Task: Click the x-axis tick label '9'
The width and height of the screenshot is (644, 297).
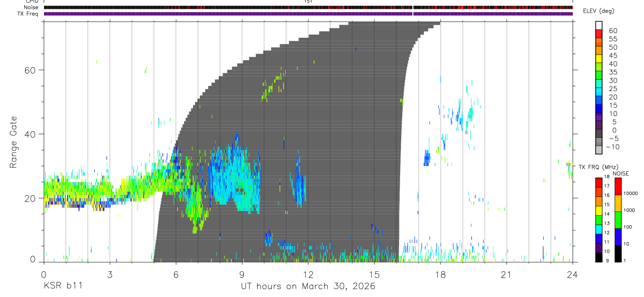Action: click(x=242, y=274)
